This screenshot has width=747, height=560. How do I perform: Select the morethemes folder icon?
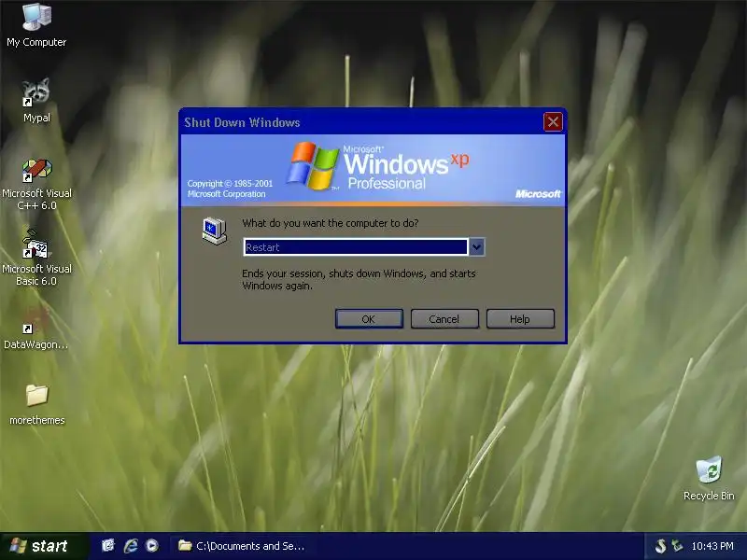[36, 405]
